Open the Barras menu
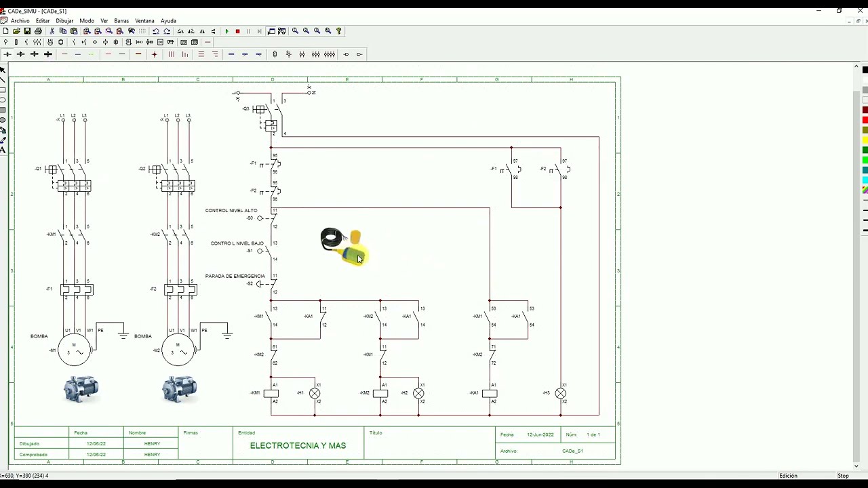 coord(121,21)
